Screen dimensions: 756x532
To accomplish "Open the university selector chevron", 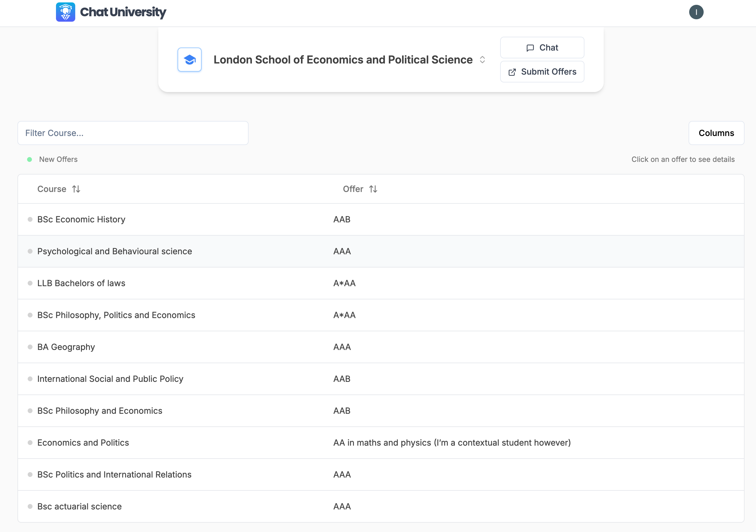I will click(x=483, y=60).
